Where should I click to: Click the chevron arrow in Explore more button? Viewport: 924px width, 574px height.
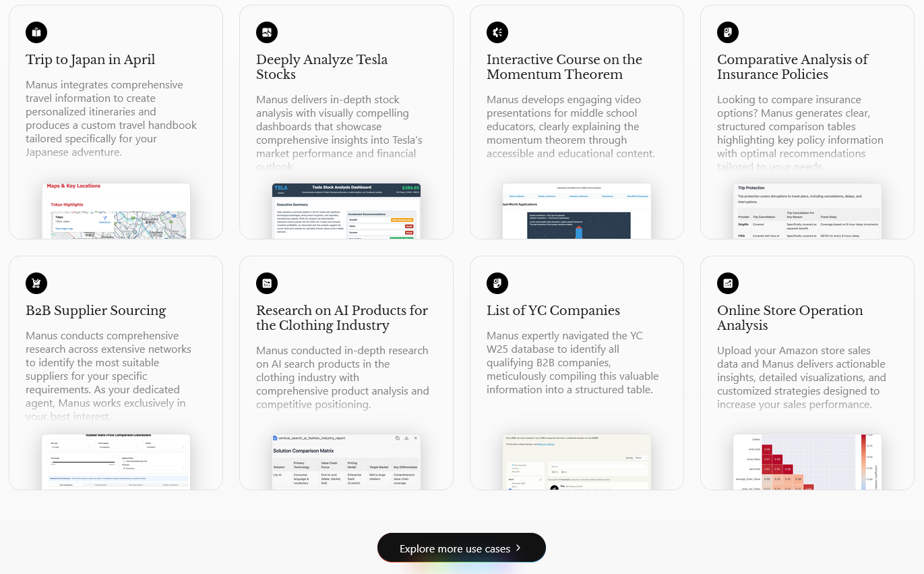coord(518,548)
